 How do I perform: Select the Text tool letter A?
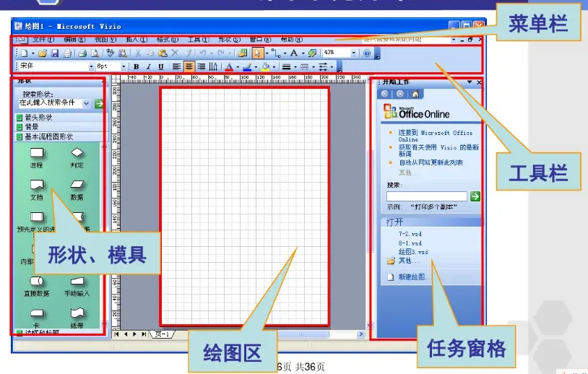(x=294, y=53)
